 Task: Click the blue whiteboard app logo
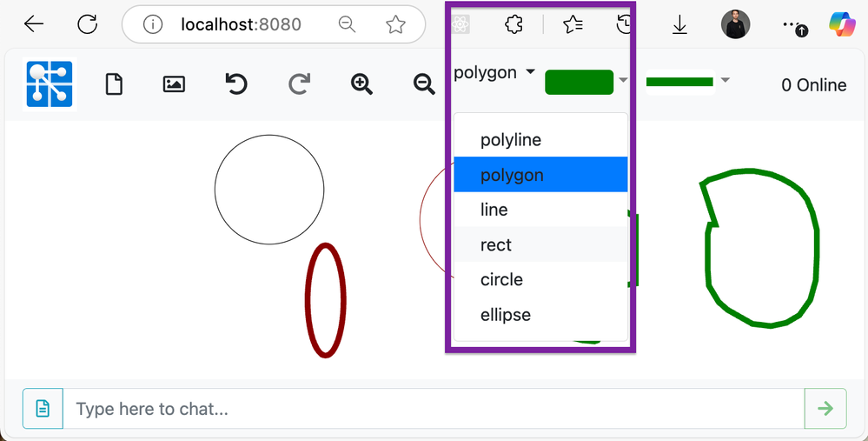(50, 84)
